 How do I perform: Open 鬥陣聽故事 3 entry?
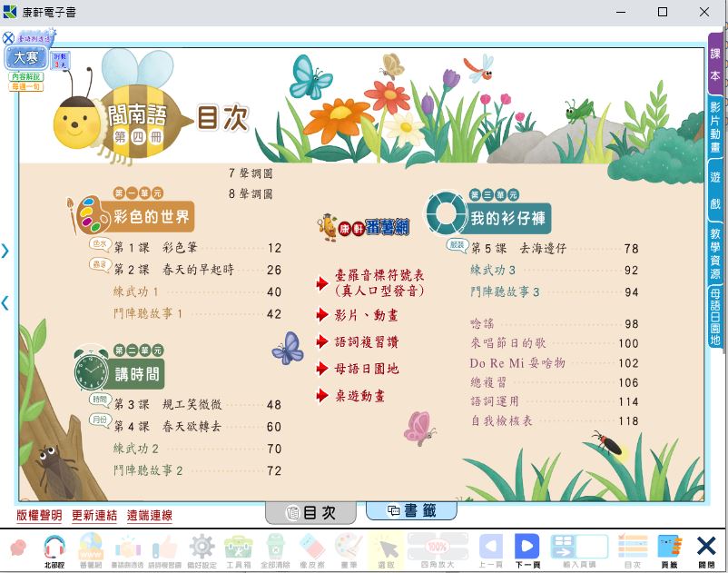click(x=555, y=291)
